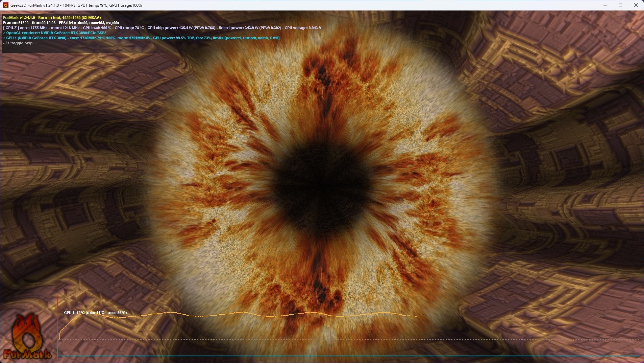644x363 pixels.
Task: Close the FurMark burn-in test window
Action: pyautogui.click(x=636, y=5)
